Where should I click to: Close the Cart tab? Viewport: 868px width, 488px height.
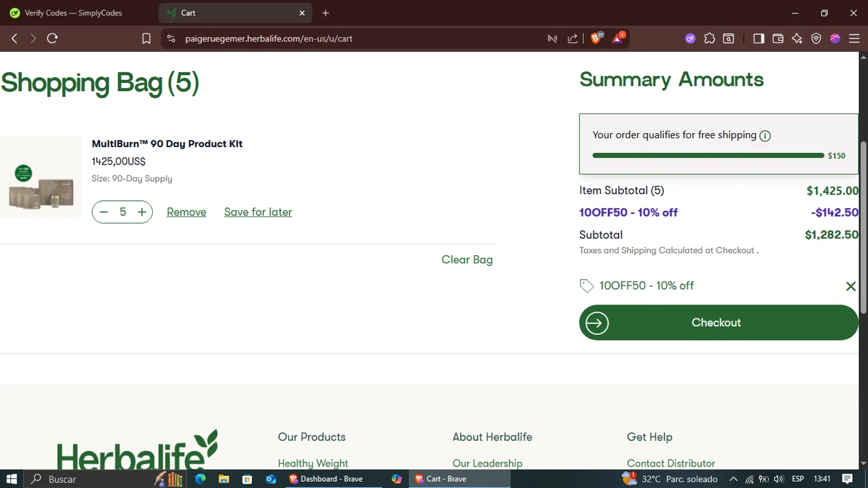point(301,13)
